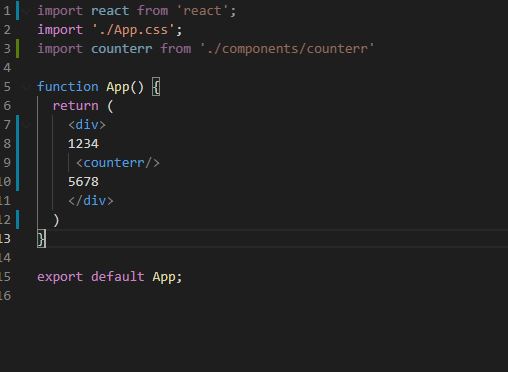This screenshot has width=508, height=372.
Task: Click line number 2 in the gutter
Action: [7, 30]
